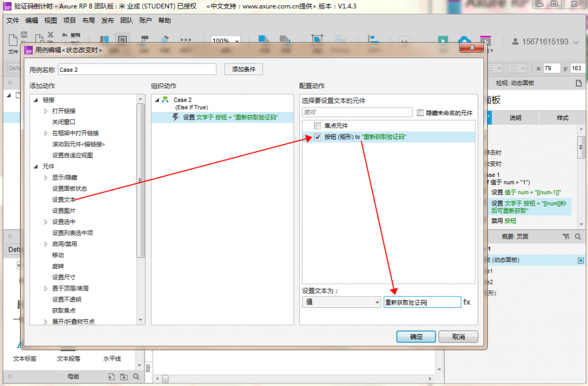
Task: Switch to the 说明 tab
Action: point(516,118)
